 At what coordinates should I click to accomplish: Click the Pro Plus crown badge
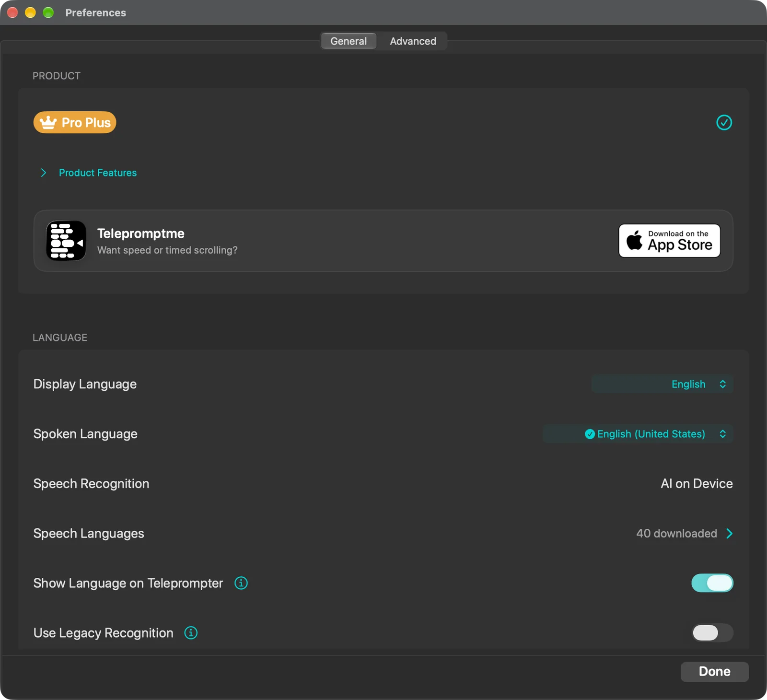(75, 122)
